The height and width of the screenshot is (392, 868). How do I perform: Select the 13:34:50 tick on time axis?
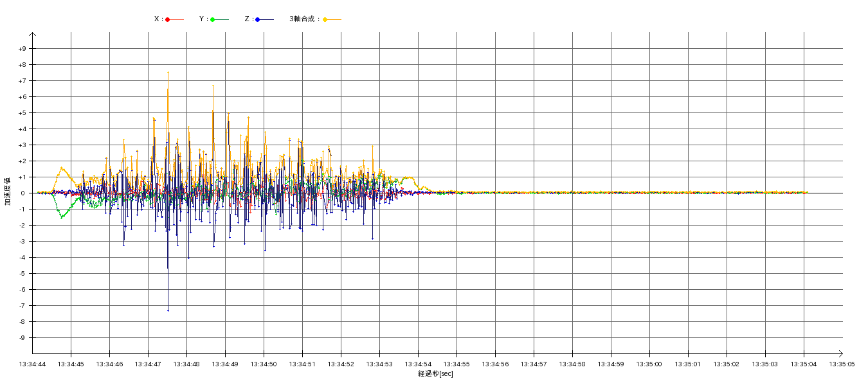[264, 364]
